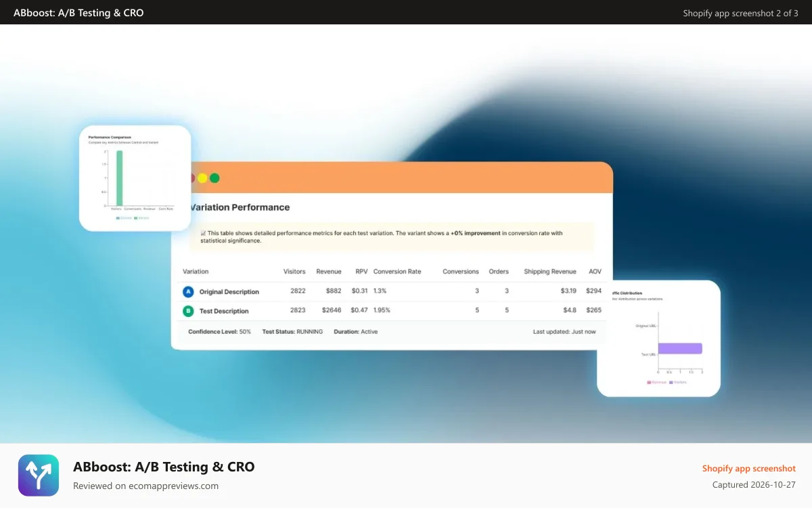Screen dimensions: 812x508
Task: Click the Captured 2026-10-27 date
Action: [754, 485]
